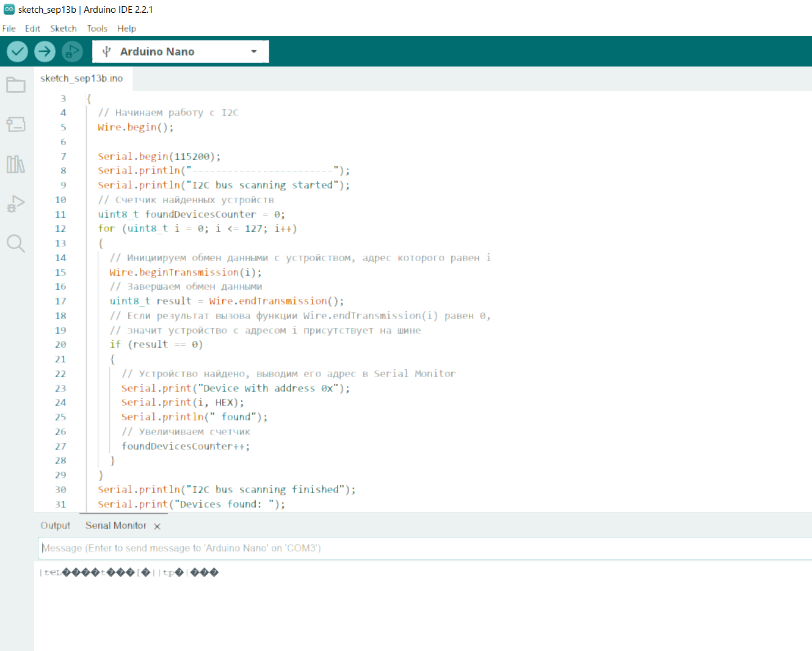This screenshot has height=651, width=812.
Task: Click the Serial.println(" found"); line
Action: [x=194, y=417]
